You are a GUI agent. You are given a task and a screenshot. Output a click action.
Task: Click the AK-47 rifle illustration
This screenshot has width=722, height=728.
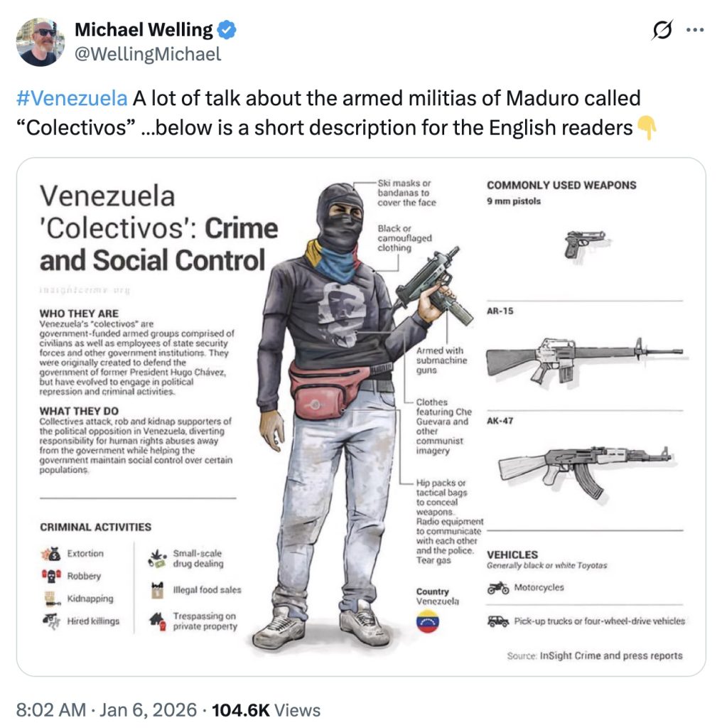tap(585, 471)
